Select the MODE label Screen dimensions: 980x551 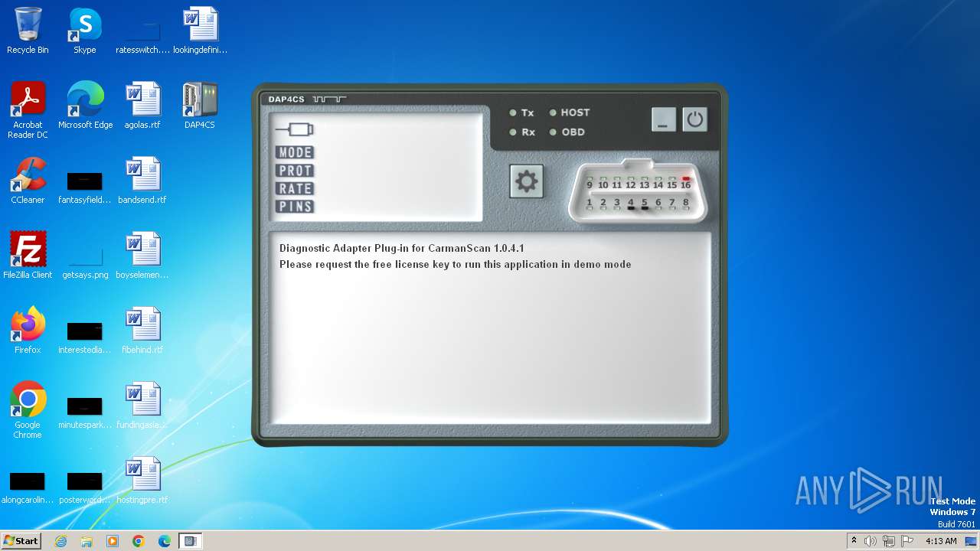tap(295, 152)
